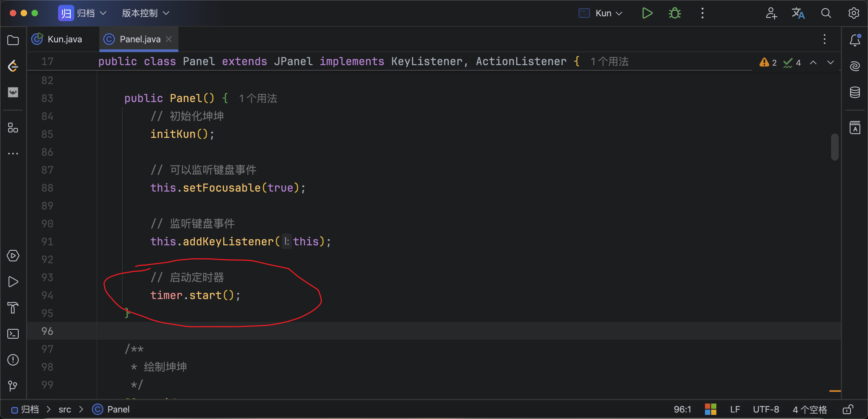Click the this.setFocusable(true); line
The image size is (868, 419).
(x=228, y=188)
